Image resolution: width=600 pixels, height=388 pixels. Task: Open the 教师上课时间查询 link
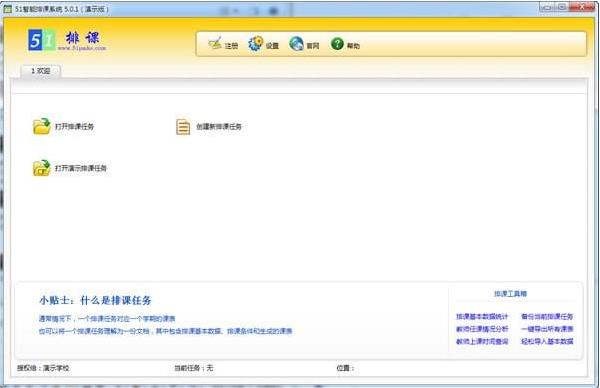click(482, 341)
